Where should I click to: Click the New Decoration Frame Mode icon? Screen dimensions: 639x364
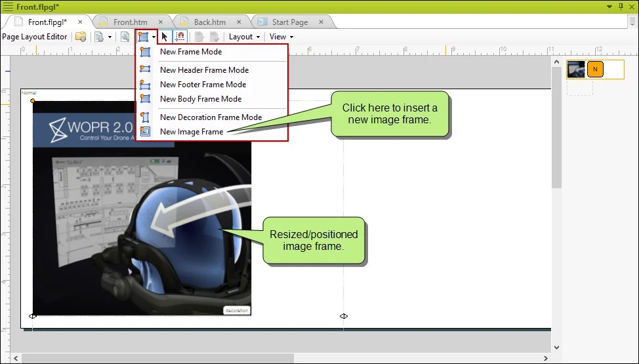click(145, 117)
